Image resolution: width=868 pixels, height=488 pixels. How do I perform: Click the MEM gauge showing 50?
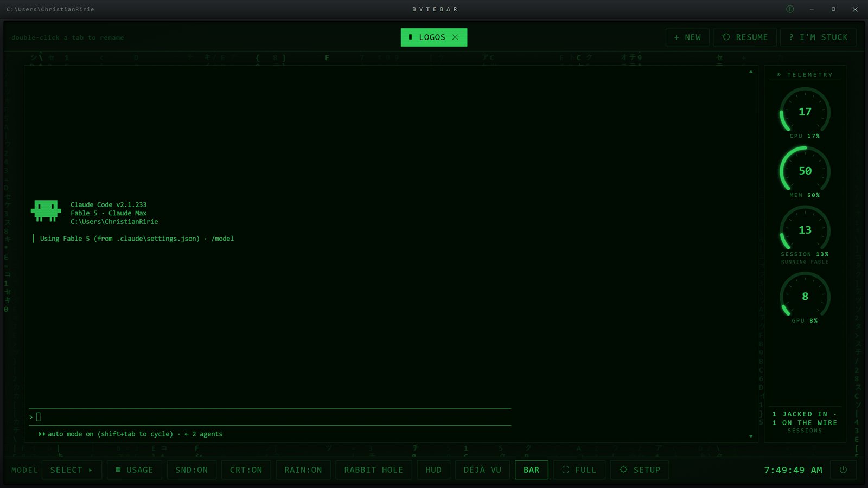[x=805, y=171]
